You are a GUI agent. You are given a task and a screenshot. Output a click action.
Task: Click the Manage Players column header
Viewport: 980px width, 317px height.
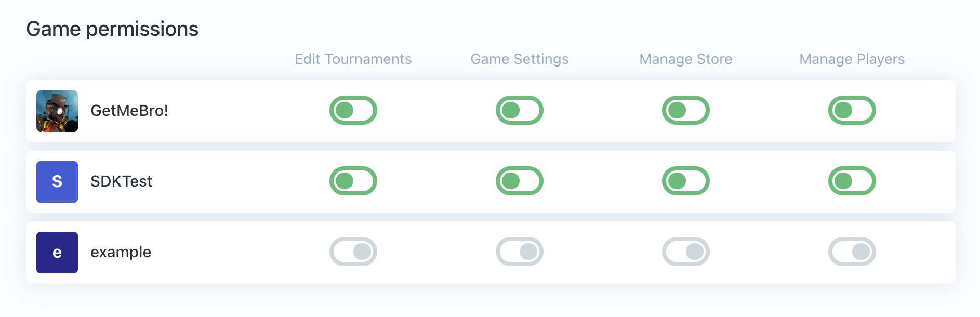[852, 59]
